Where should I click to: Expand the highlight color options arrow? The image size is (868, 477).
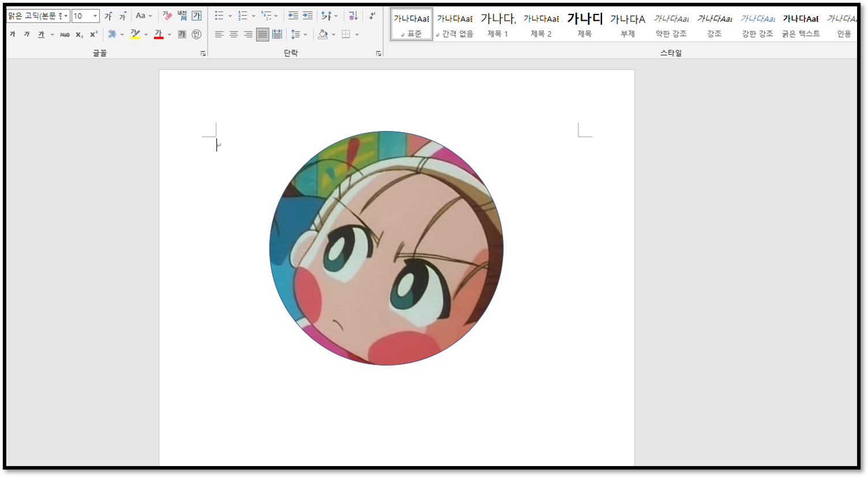[x=146, y=35]
